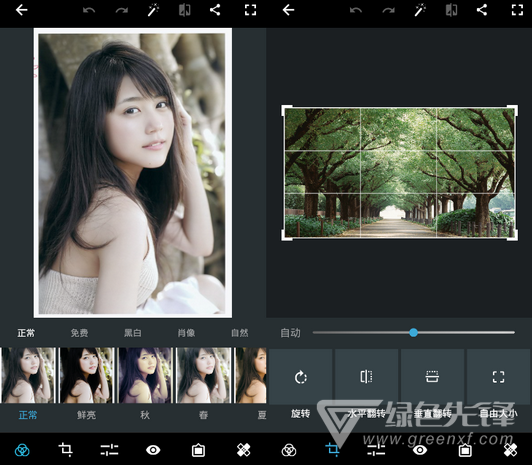Open Adjustments sliders tool under portrait screen
Image resolution: width=532 pixels, height=466 pixels.
[109, 450]
